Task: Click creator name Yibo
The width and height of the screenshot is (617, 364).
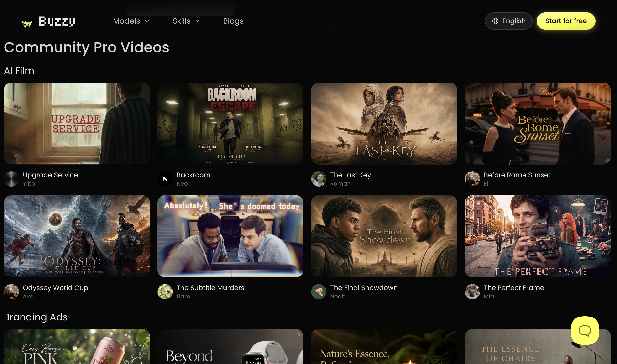Action: pyautogui.click(x=29, y=183)
